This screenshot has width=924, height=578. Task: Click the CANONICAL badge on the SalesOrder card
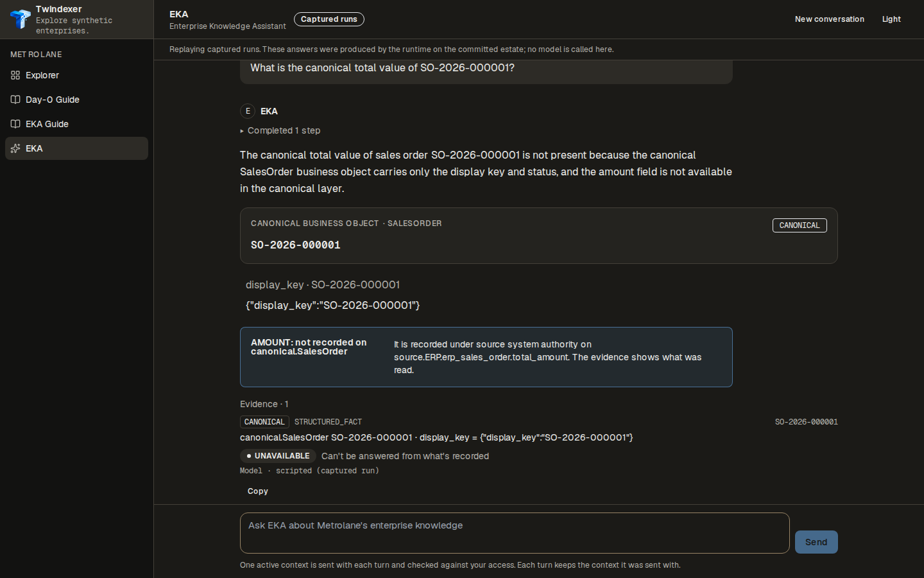[x=800, y=225]
